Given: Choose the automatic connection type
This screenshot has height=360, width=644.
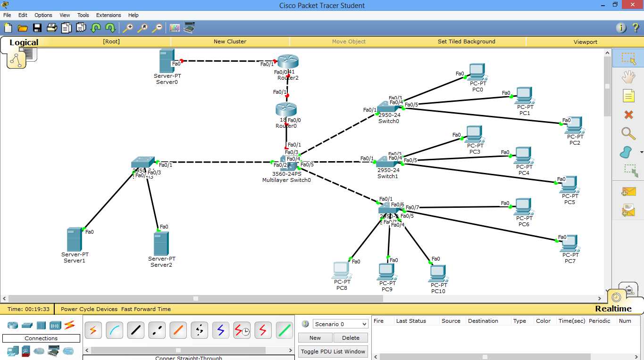Looking at the screenshot, I should tap(92, 330).
